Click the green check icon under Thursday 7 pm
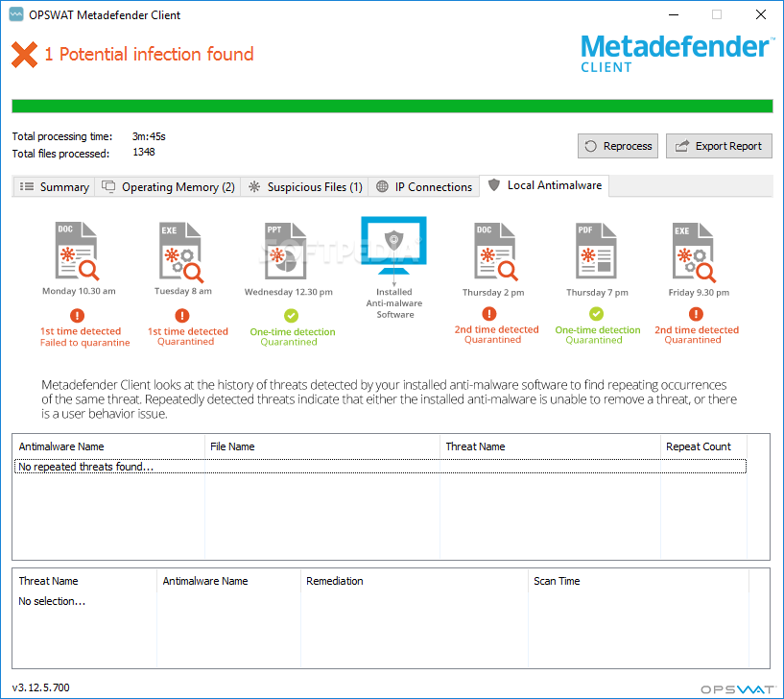The width and height of the screenshot is (784, 699). point(596,314)
